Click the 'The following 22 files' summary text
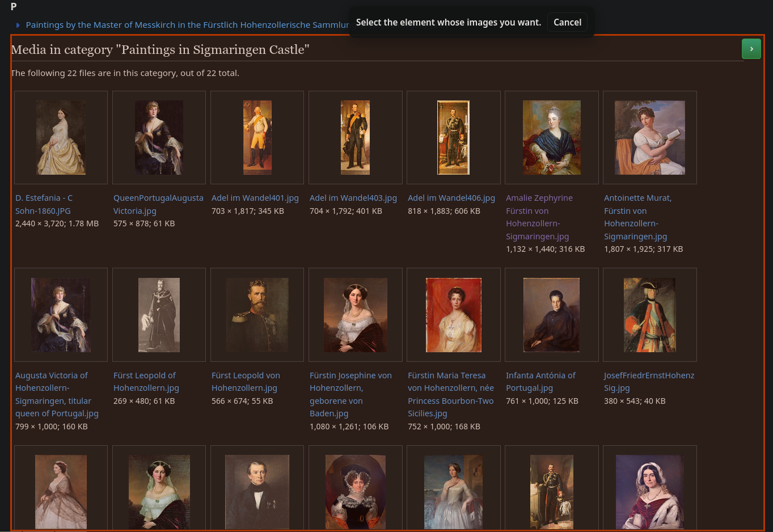 pyautogui.click(x=125, y=73)
